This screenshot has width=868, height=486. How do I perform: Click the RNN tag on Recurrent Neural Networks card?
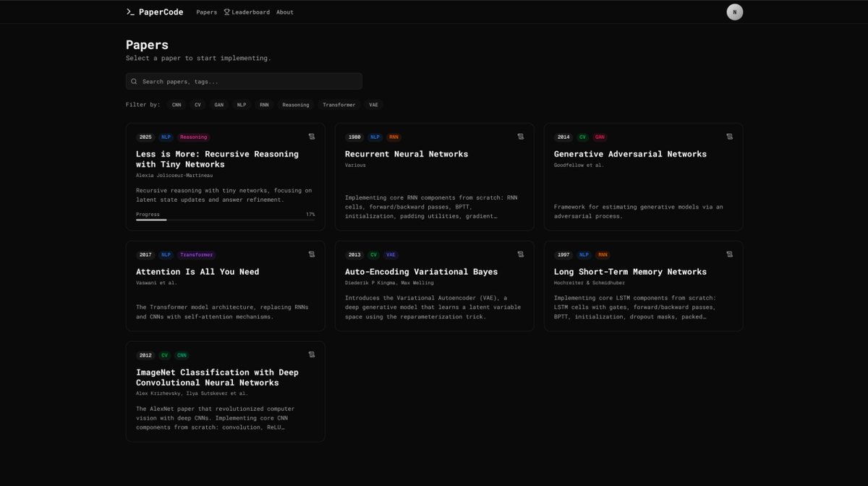[x=393, y=137]
